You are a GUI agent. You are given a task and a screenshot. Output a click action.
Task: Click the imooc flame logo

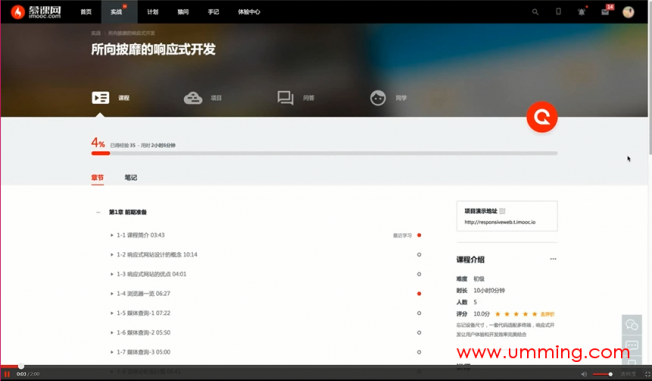18,12
